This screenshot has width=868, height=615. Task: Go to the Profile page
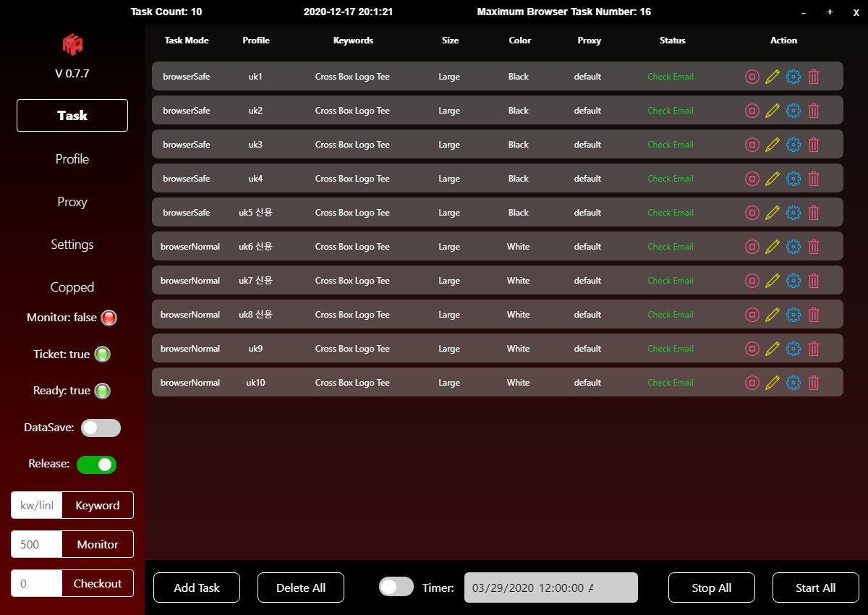[x=72, y=159]
